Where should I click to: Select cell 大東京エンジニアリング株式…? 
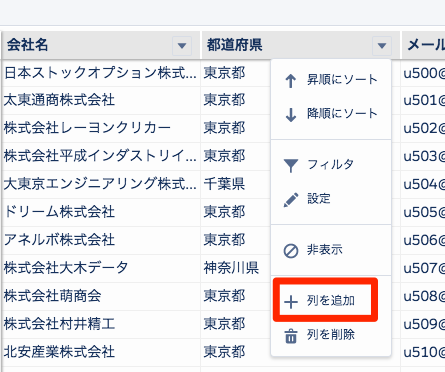(101, 185)
